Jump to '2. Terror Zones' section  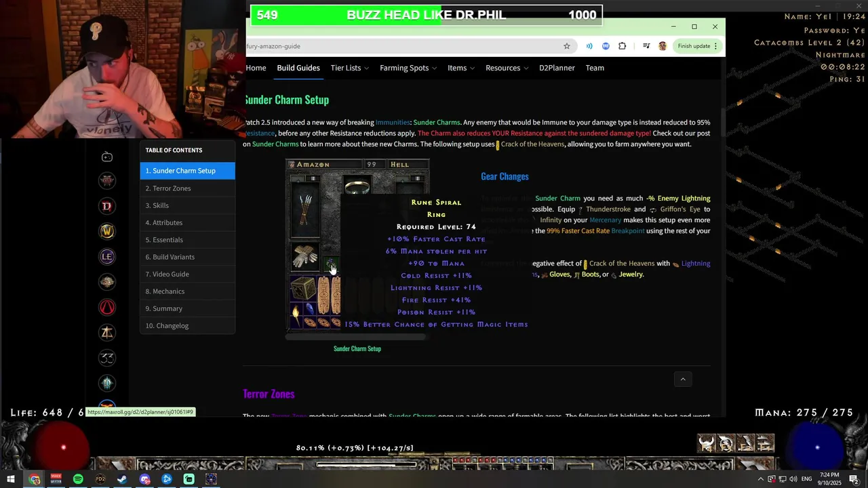(188, 188)
